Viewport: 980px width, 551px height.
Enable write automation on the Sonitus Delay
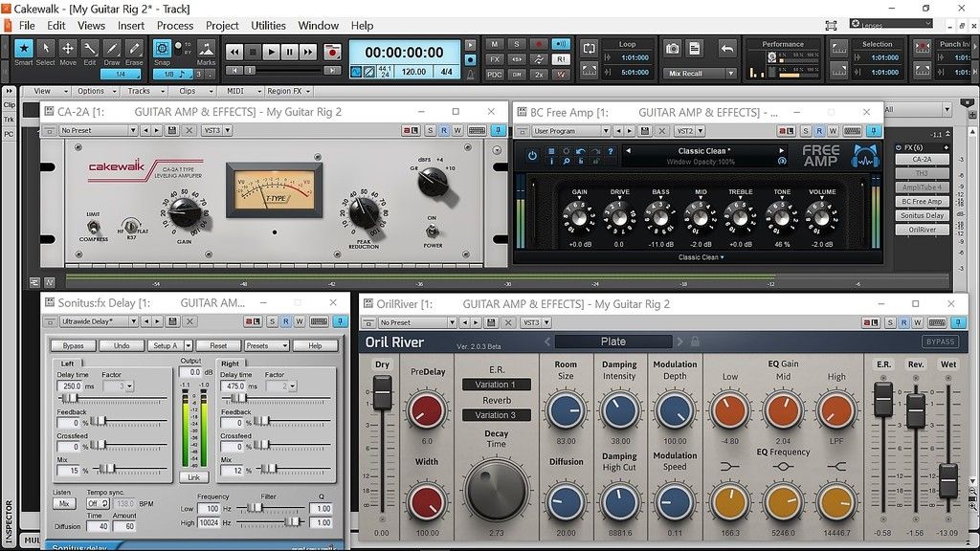click(x=299, y=321)
